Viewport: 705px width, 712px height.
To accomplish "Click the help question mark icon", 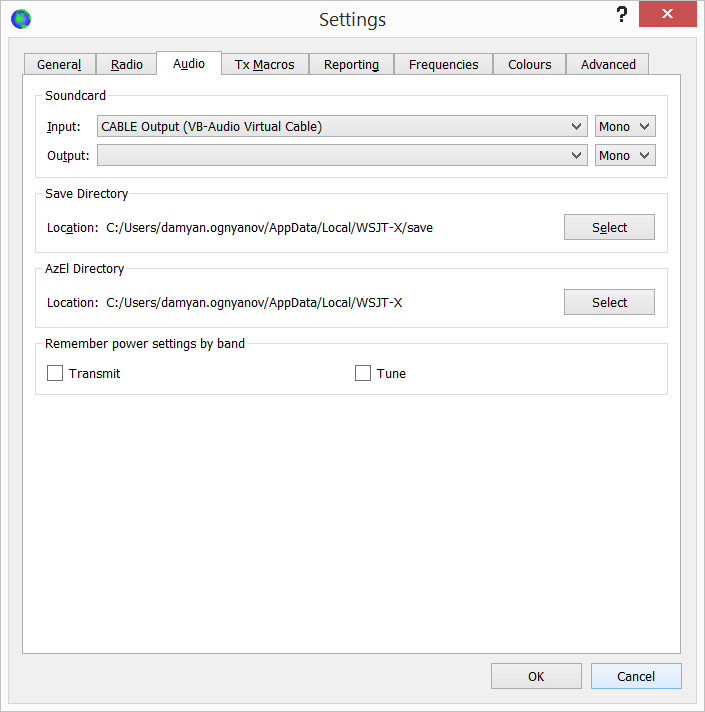I will pyautogui.click(x=622, y=15).
